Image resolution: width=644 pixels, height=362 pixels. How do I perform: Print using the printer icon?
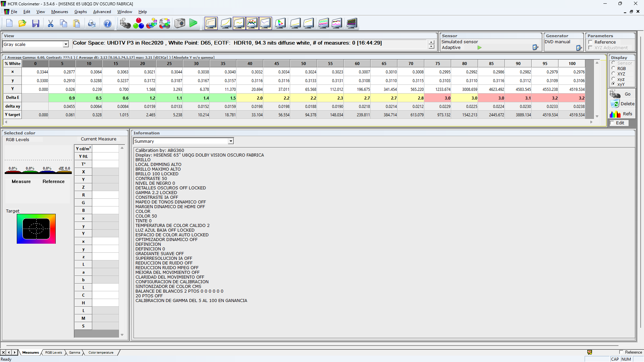(x=92, y=23)
